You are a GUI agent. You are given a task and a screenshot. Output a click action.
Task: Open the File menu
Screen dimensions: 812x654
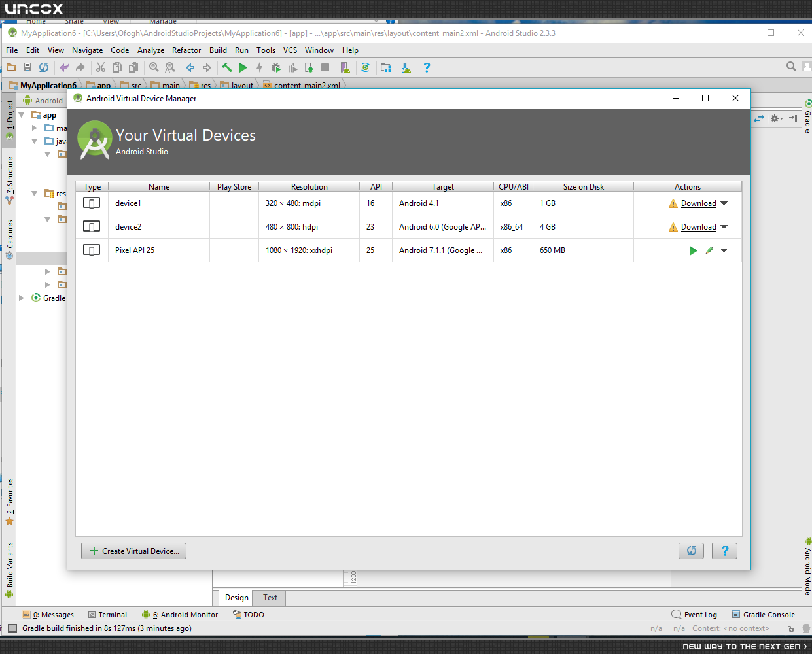(x=12, y=50)
